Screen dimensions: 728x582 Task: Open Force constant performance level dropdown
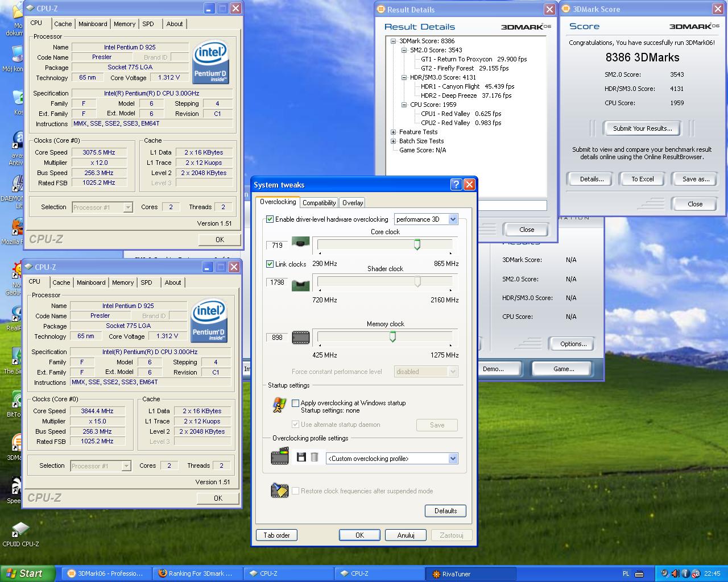pos(426,371)
